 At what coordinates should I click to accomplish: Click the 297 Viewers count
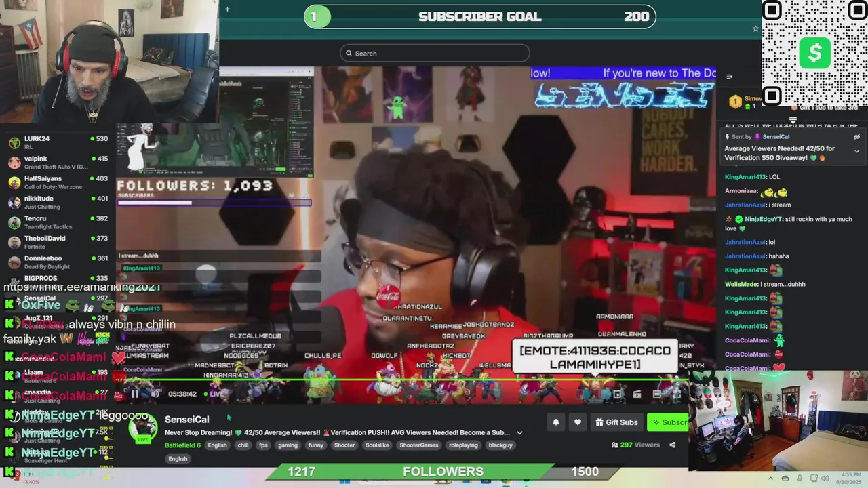[x=635, y=445]
